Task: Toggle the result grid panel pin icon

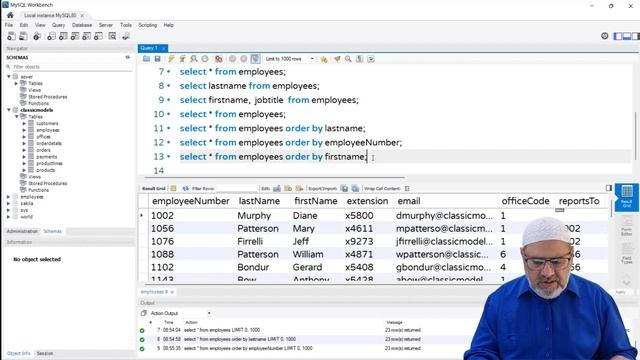Action: pos(609,188)
